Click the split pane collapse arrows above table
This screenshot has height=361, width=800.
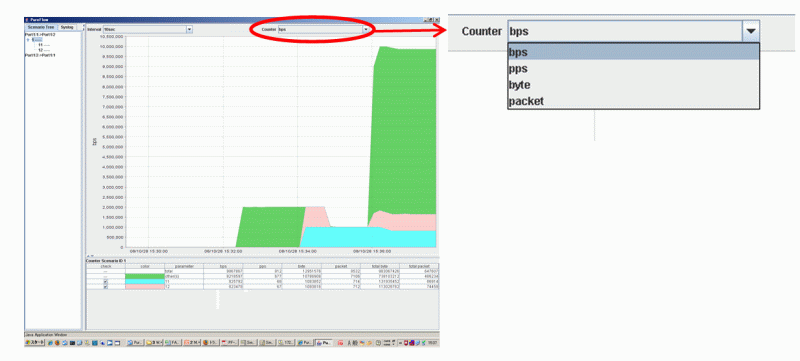coord(90,256)
